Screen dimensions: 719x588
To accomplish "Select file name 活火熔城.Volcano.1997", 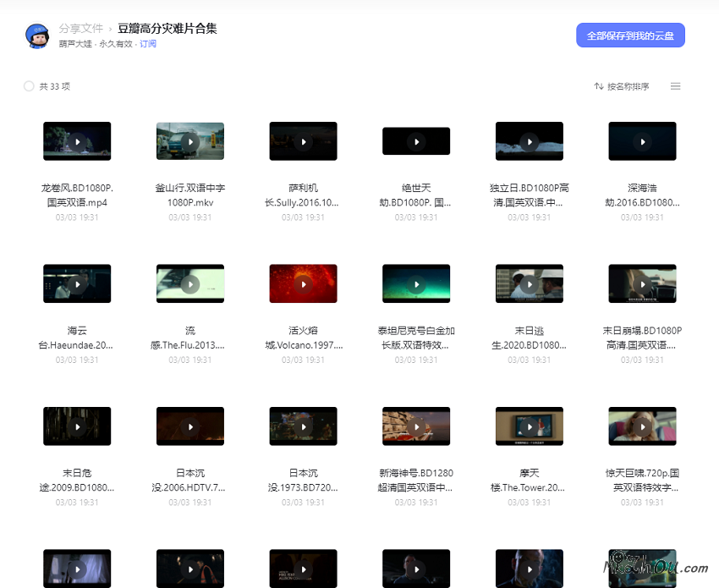I will (303, 338).
